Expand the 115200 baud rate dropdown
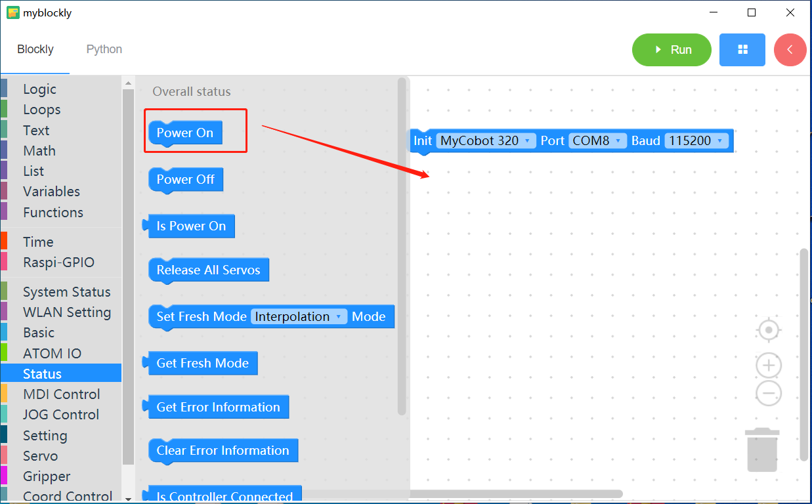 [696, 140]
